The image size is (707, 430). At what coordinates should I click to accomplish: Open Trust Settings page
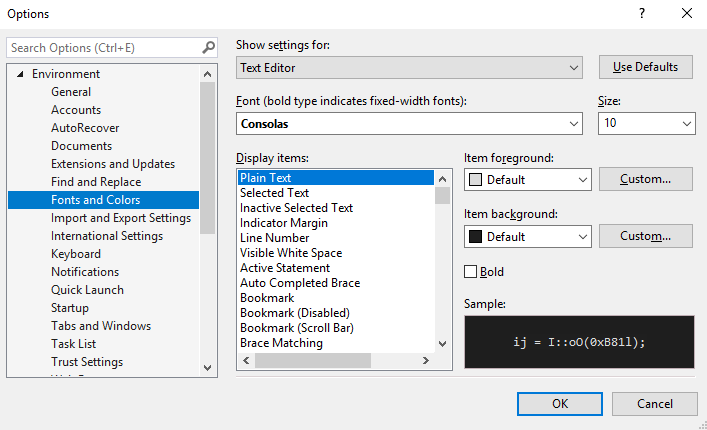87,362
